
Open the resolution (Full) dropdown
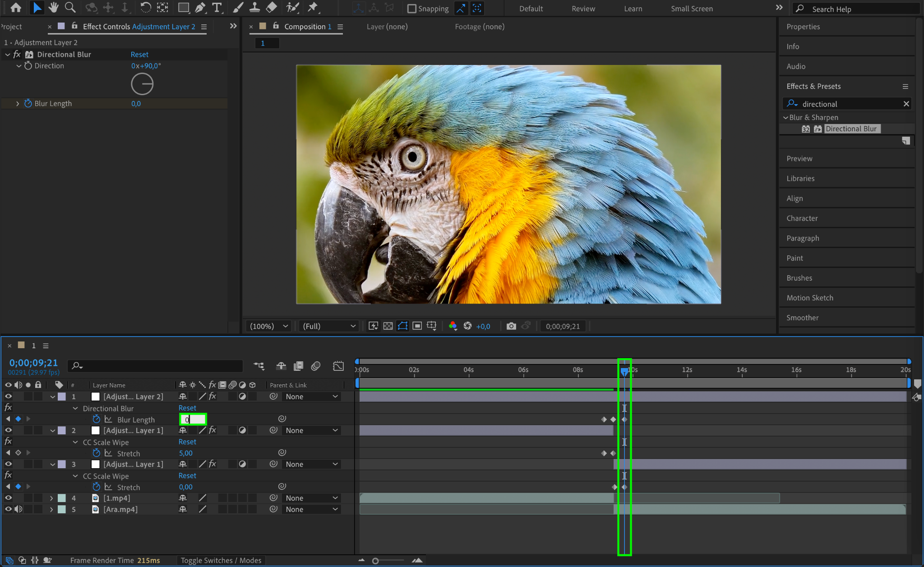pyautogui.click(x=329, y=326)
